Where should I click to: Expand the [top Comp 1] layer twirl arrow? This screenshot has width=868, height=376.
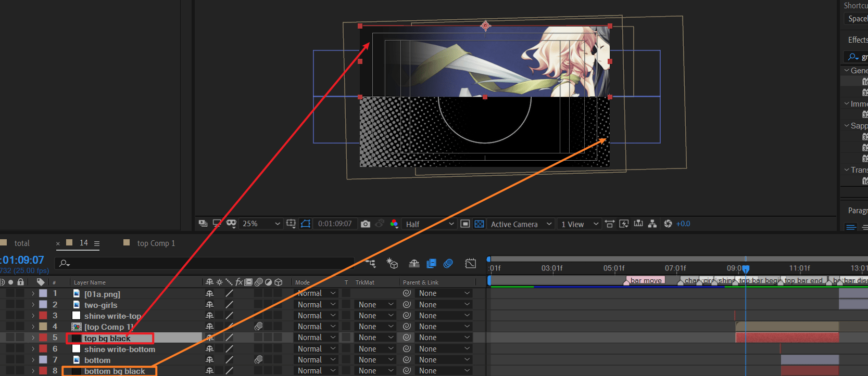pyautogui.click(x=33, y=327)
